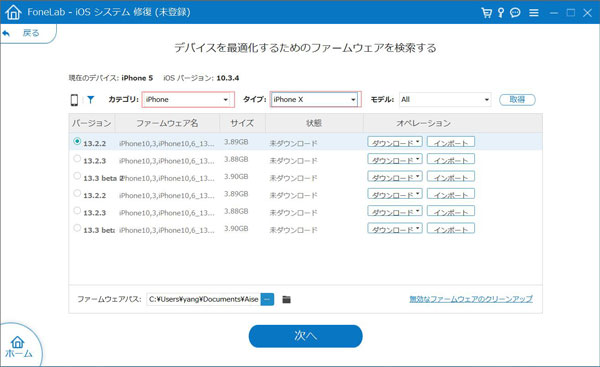Click the phone device icon

[74, 100]
